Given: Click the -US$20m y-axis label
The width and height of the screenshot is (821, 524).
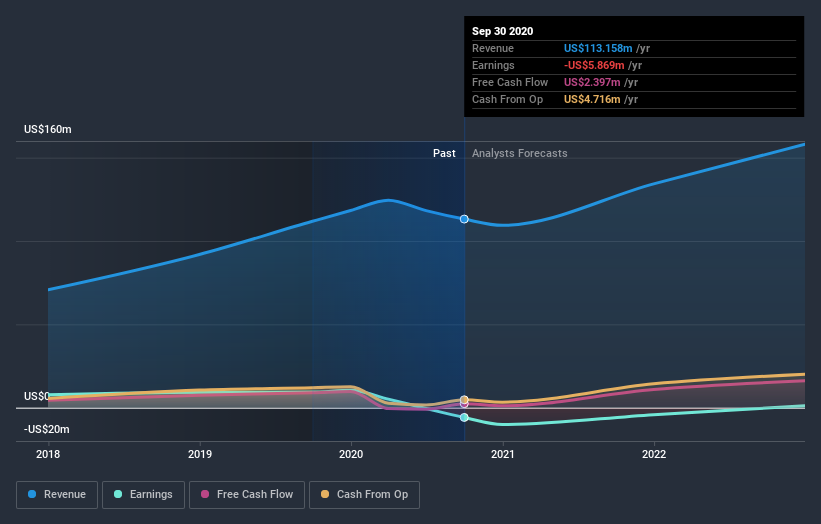Looking at the screenshot, I should (x=47, y=429).
